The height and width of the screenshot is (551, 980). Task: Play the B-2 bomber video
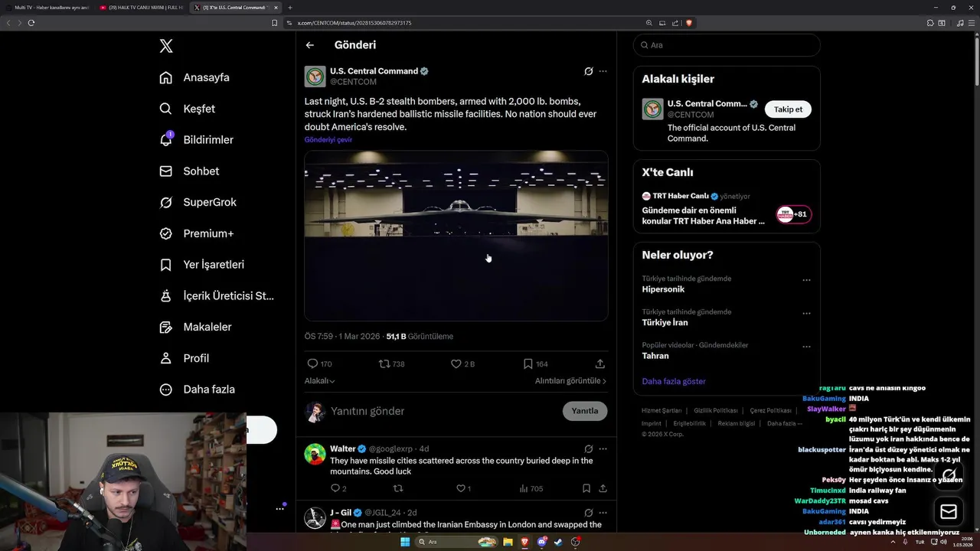pos(456,236)
